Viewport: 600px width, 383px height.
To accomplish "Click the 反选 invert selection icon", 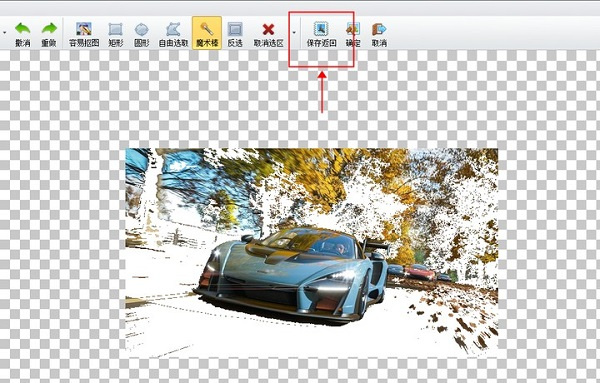I will point(235,34).
